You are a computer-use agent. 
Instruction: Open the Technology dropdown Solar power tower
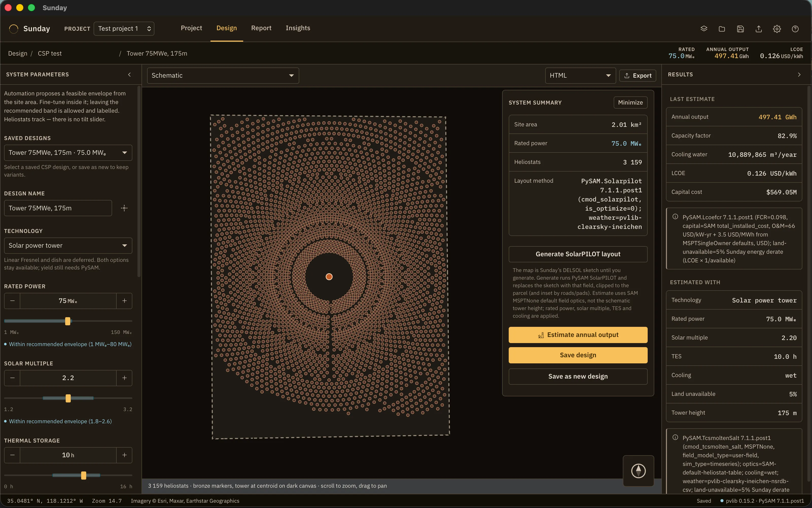click(68, 246)
